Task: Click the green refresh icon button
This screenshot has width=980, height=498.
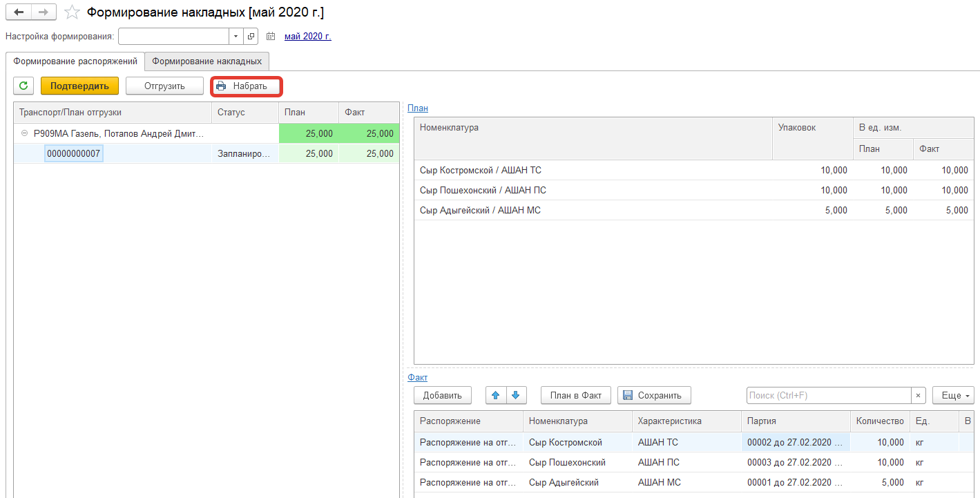Action: pyautogui.click(x=23, y=86)
